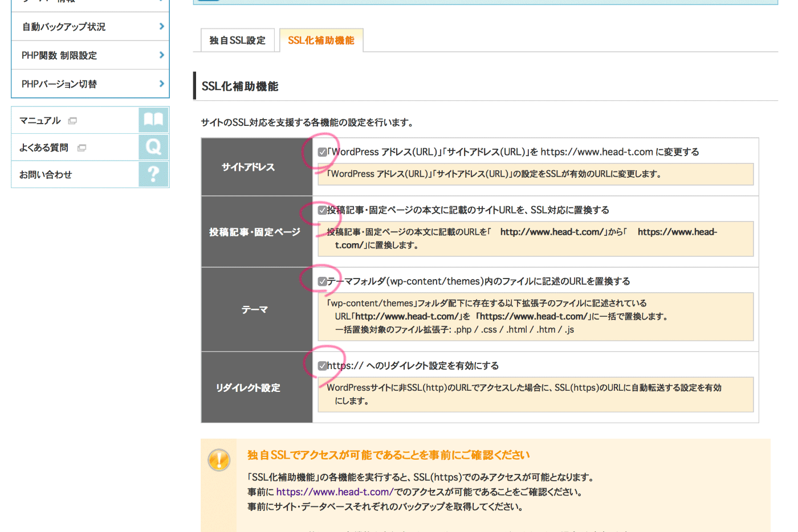Follow the https://www.head-t.com/ link in the notice
Screen dimensions: 798x532
(335, 492)
